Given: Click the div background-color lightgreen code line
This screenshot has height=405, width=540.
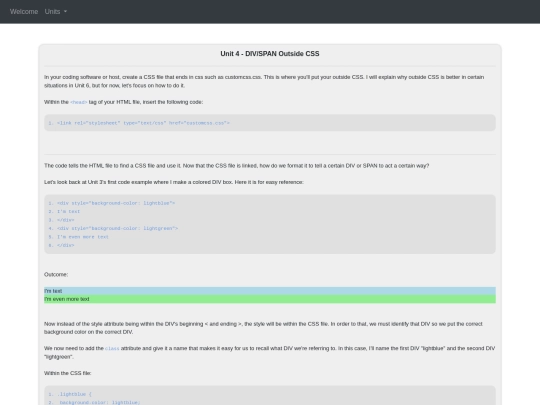Looking at the screenshot, I should [117, 228].
